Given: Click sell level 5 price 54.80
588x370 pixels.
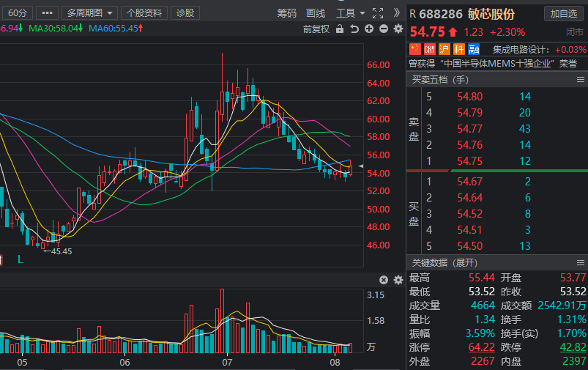Looking at the screenshot, I should click(x=470, y=97).
